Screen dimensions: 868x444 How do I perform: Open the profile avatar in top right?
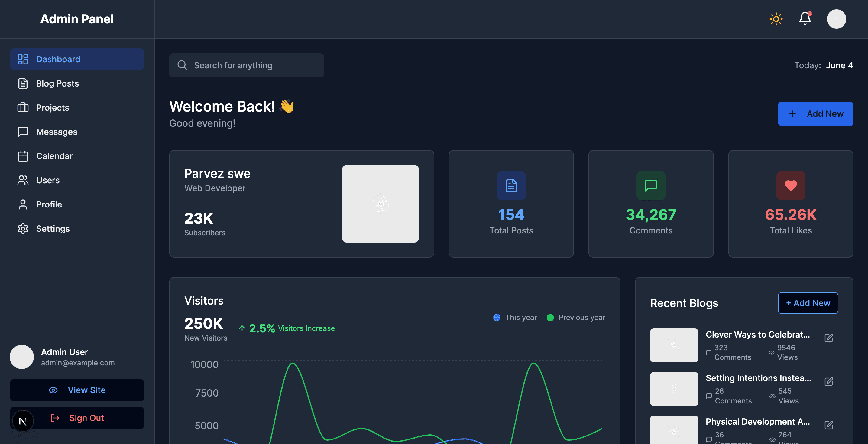[x=836, y=19]
